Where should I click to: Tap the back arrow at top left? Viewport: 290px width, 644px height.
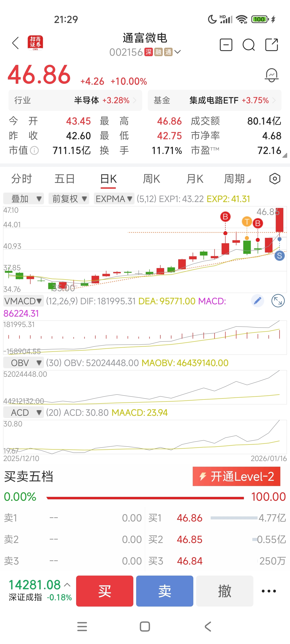pos(16,43)
